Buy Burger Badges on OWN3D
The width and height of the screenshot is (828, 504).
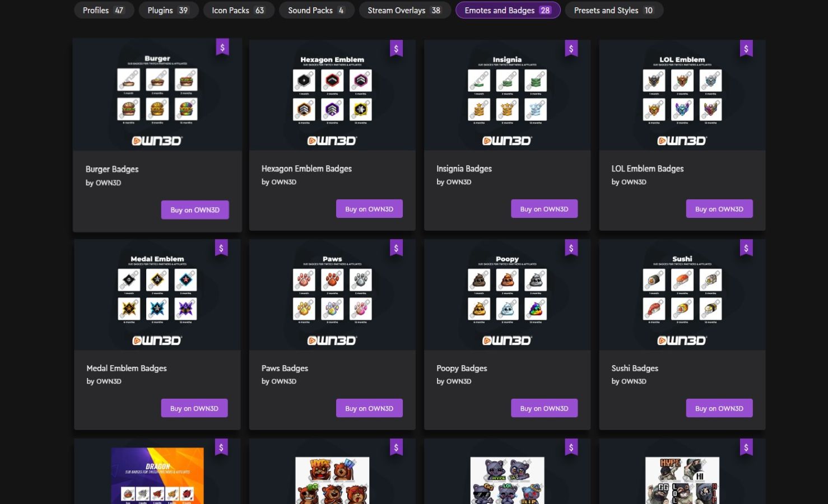[195, 210]
